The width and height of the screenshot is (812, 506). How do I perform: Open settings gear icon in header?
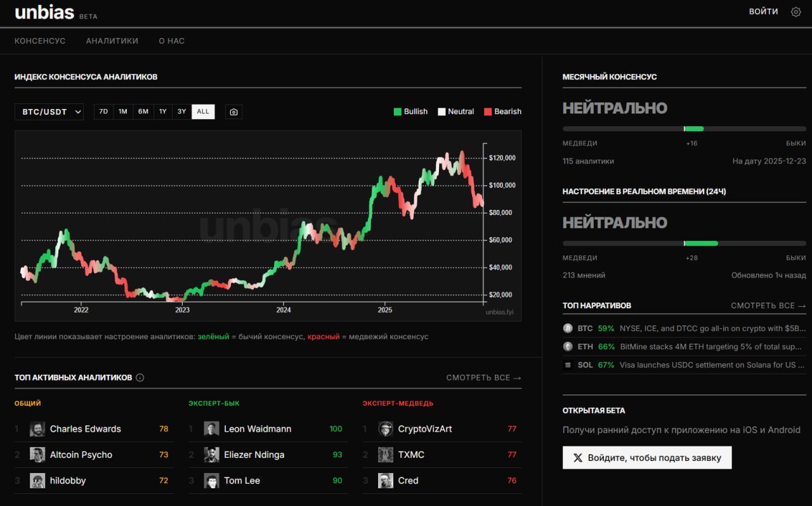coord(796,12)
